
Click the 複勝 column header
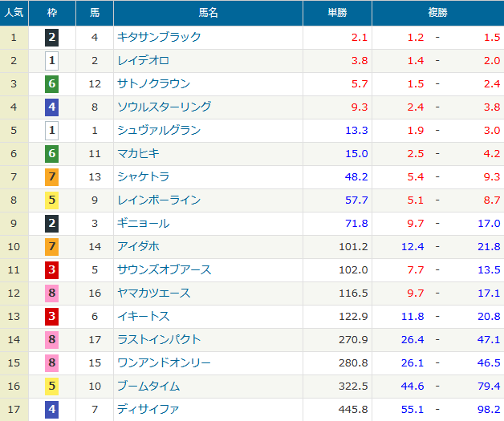(438, 13)
